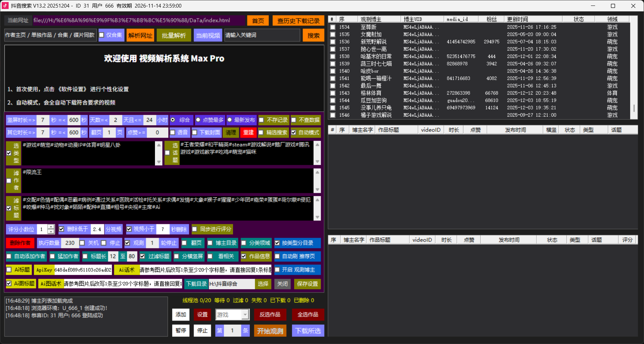Click the red 删除作者 button
This screenshot has width=644, height=344.
pyautogui.click(x=20, y=243)
